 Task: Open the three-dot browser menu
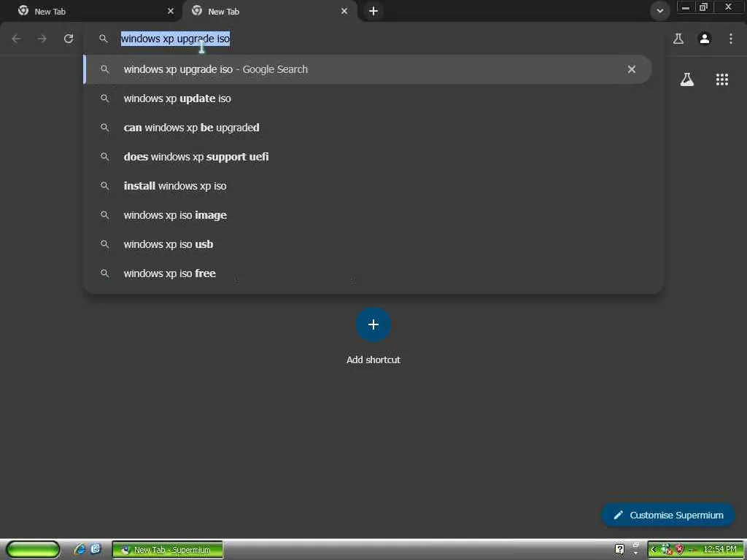pyautogui.click(x=731, y=39)
